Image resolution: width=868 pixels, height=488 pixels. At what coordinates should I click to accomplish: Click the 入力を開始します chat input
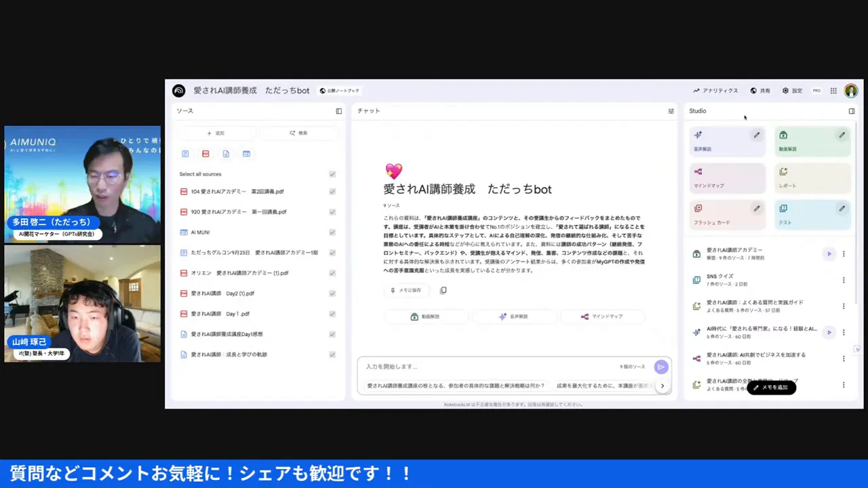(x=488, y=367)
